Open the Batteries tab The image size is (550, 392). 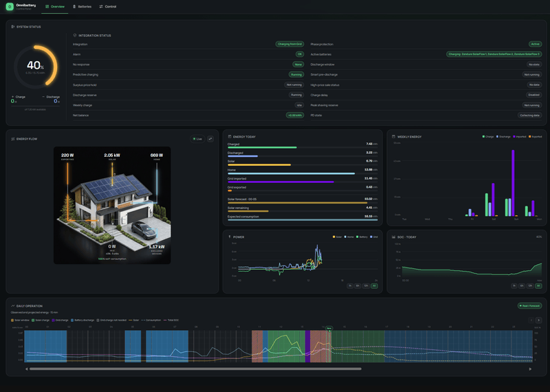coord(82,7)
